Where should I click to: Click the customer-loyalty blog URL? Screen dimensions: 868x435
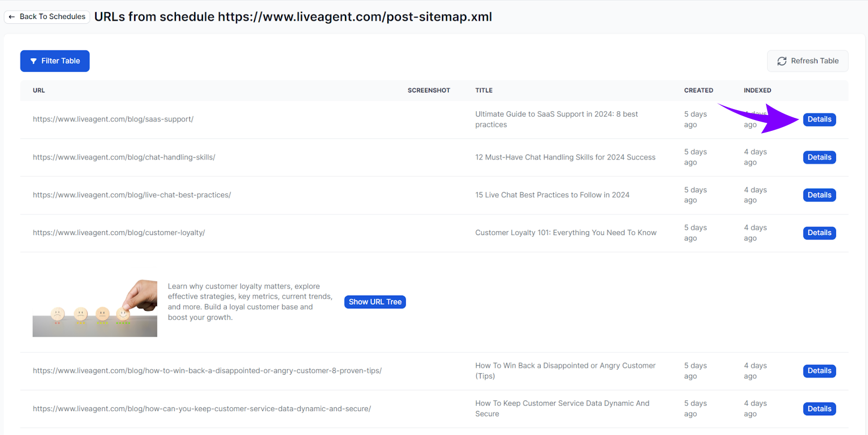[119, 233]
